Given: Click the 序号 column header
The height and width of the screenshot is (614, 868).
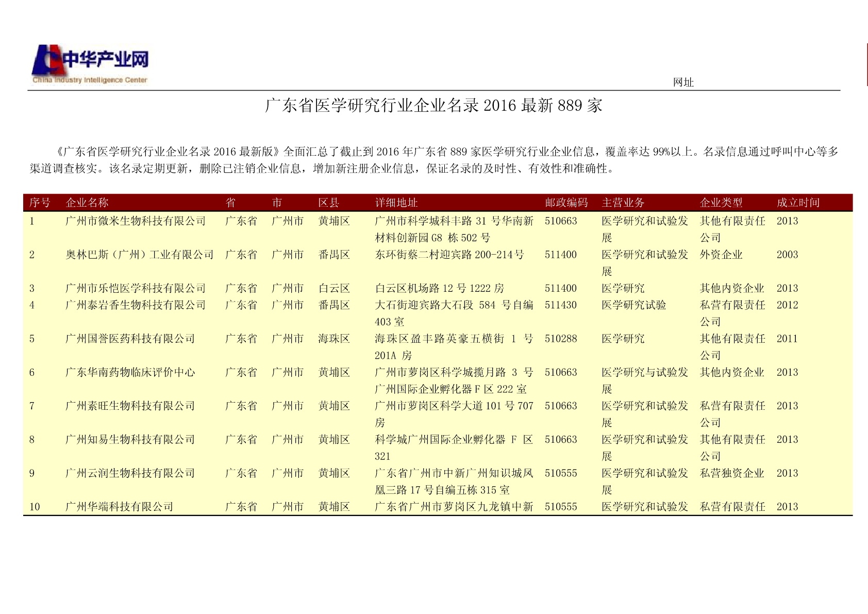Looking at the screenshot, I should click(40, 203).
